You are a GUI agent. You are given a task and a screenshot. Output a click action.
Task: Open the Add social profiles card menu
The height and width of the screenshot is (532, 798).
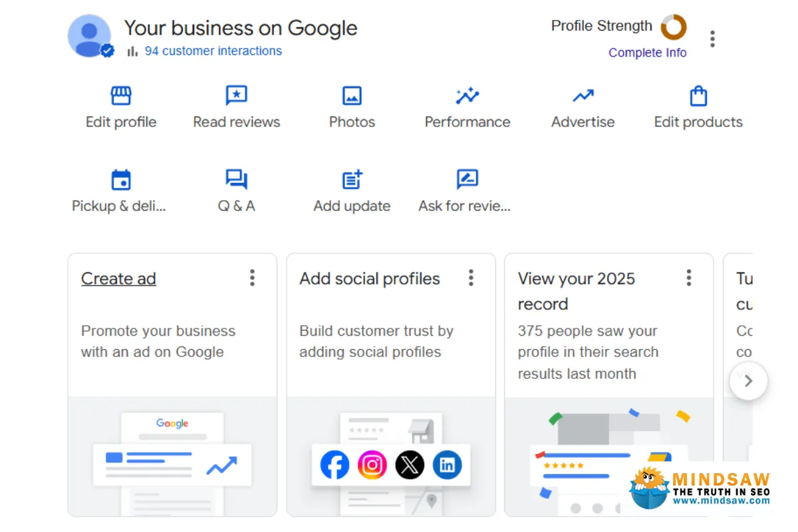pyautogui.click(x=471, y=278)
